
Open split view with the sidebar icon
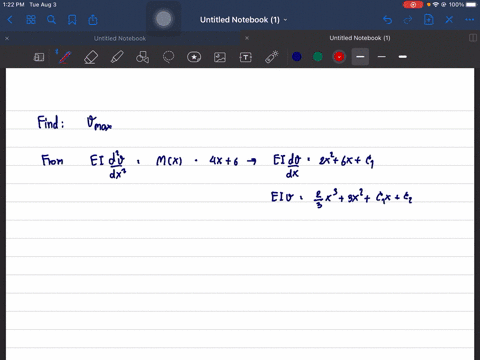point(473,38)
